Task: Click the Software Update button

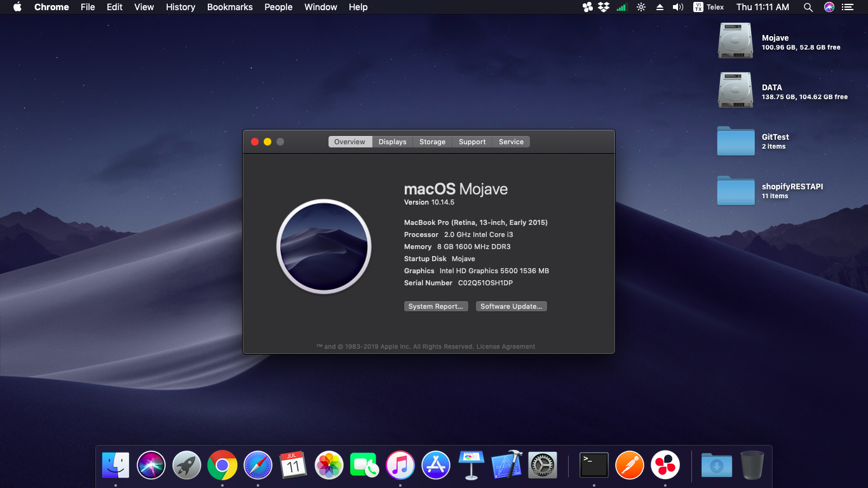Action: point(511,306)
